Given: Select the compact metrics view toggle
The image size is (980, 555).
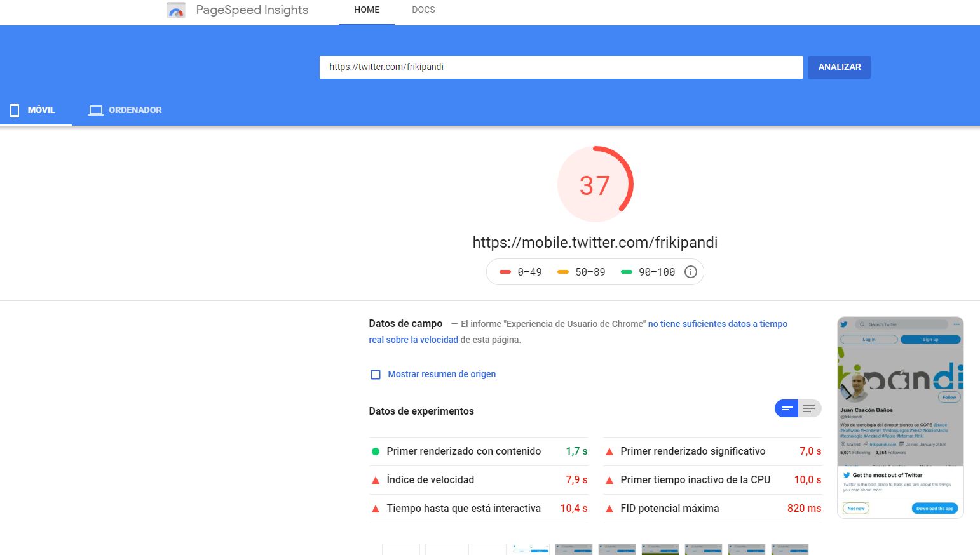Looking at the screenshot, I should tap(786, 408).
